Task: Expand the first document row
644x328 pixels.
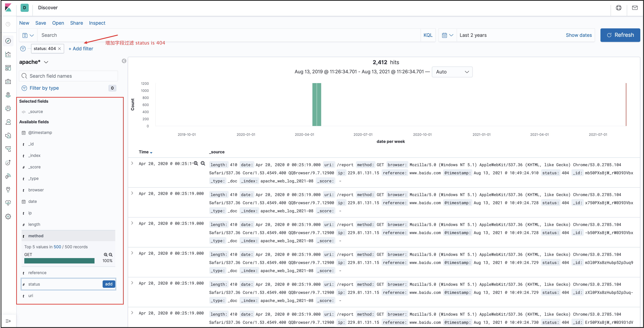Action: click(132, 163)
